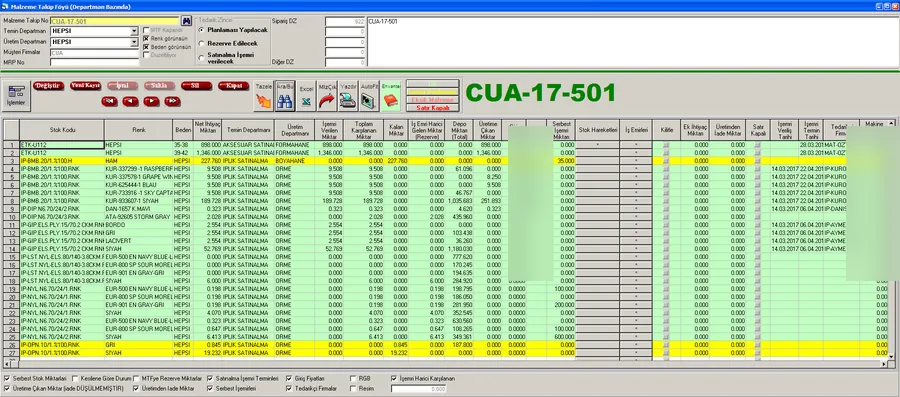This screenshot has height=397, width=900.
Task: Select the IP-BMB.20/1.%100.H cell
Action: coord(62,161)
